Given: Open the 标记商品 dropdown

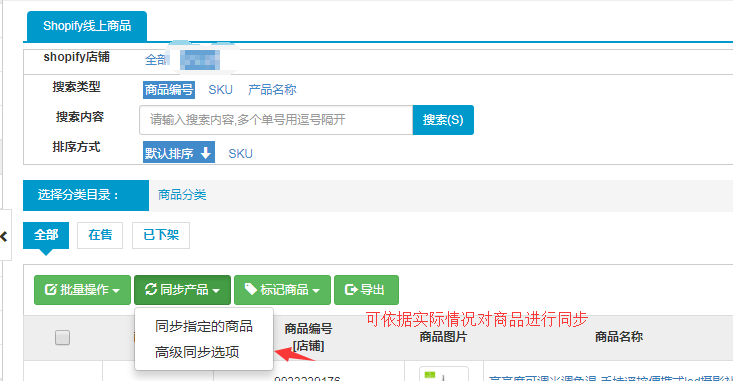Looking at the screenshot, I should [282, 290].
